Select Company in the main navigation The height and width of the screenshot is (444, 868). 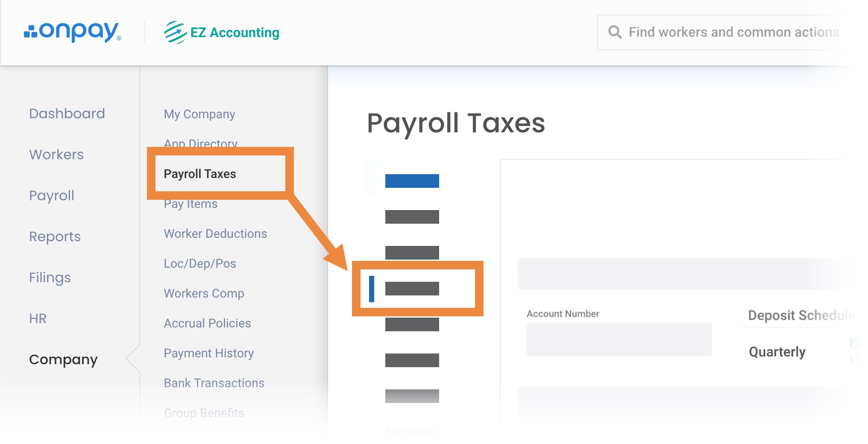click(x=63, y=359)
